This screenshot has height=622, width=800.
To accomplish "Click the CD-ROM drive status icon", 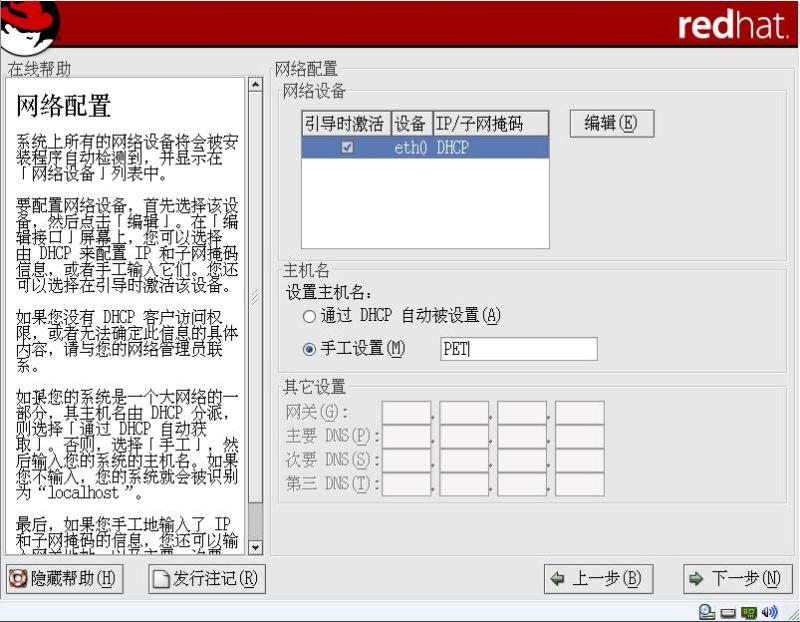I will pyautogui.click(x=708, y=612).
